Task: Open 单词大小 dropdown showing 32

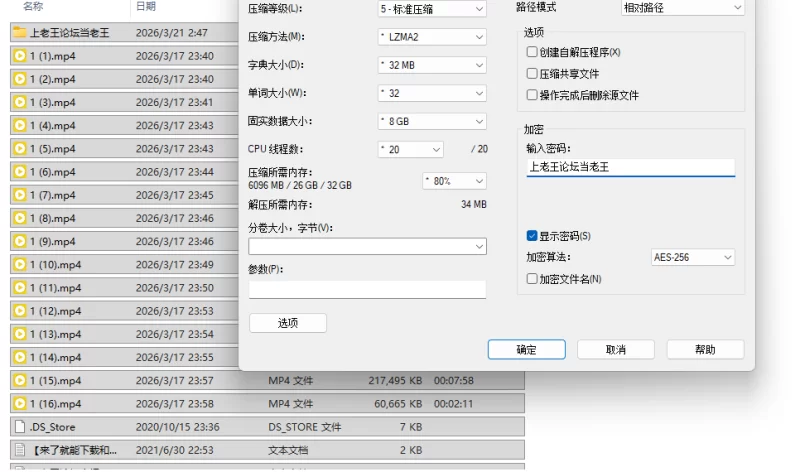Action: click(432, 93)
